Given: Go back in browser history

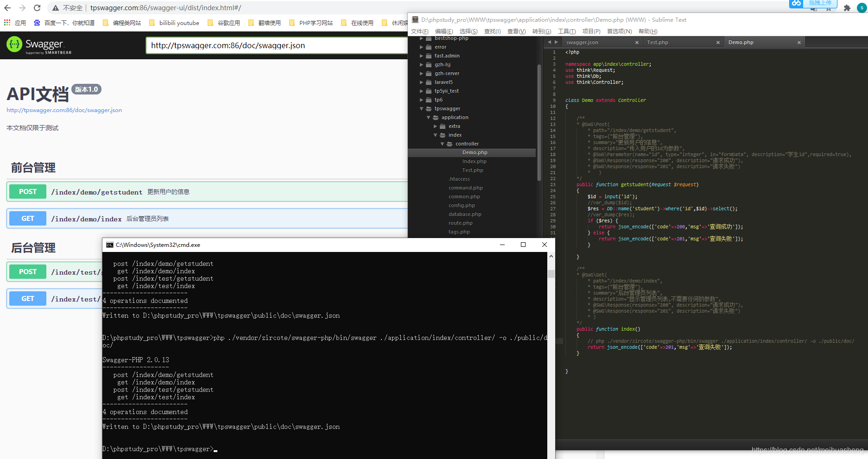Looking at the screenshot, I should [x=7, y=8].
